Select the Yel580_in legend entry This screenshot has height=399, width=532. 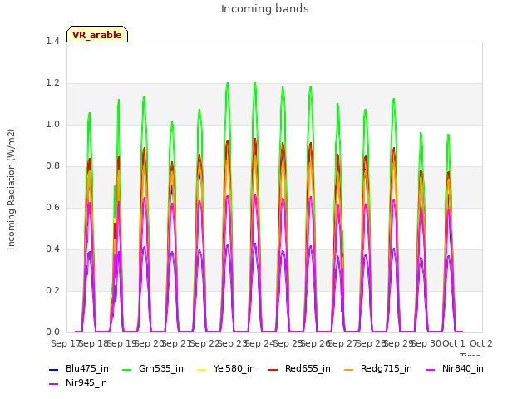[x=226, y=368]
